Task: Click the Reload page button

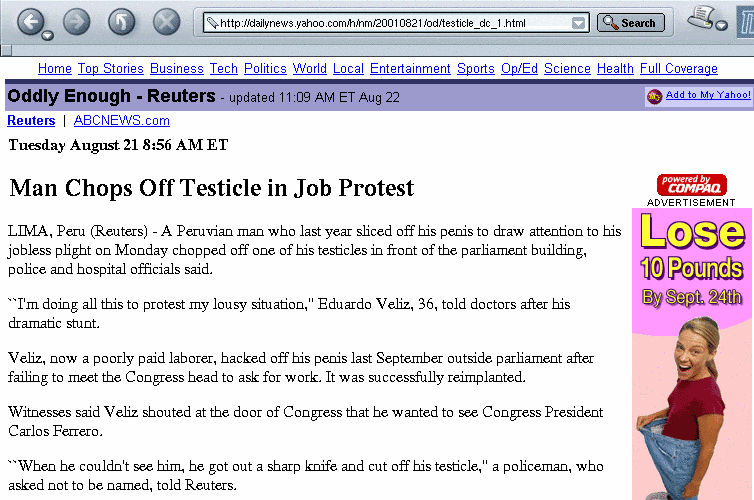Action: pos(121,22)
